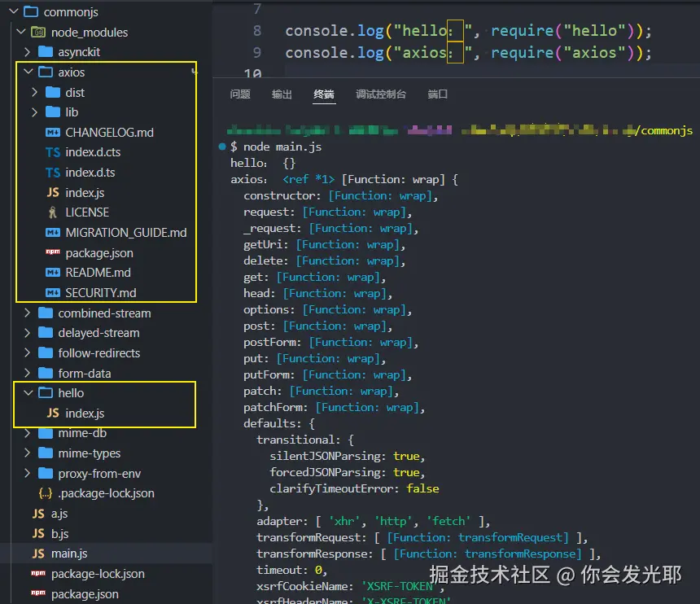Open CHANGELOG.md in the axios folder
This screenshot has width=700, height=604.
click(x=109, y=132)
